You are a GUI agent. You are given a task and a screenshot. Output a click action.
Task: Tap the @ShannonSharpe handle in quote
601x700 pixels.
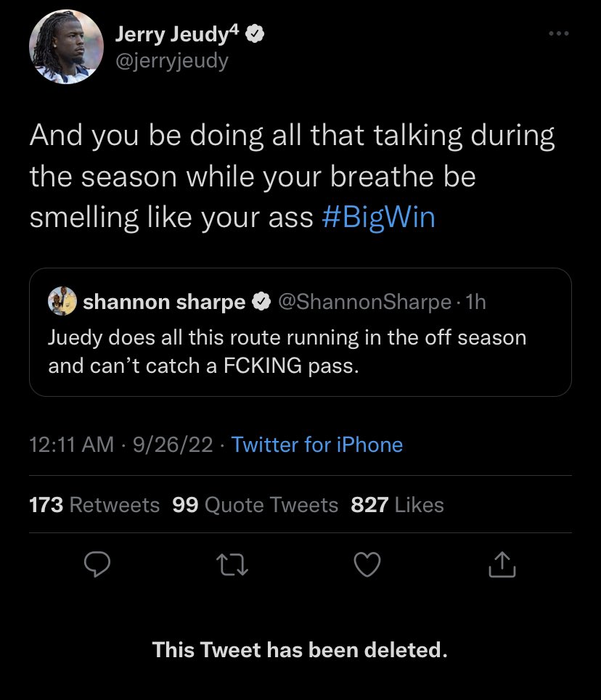tap(364, 302)
